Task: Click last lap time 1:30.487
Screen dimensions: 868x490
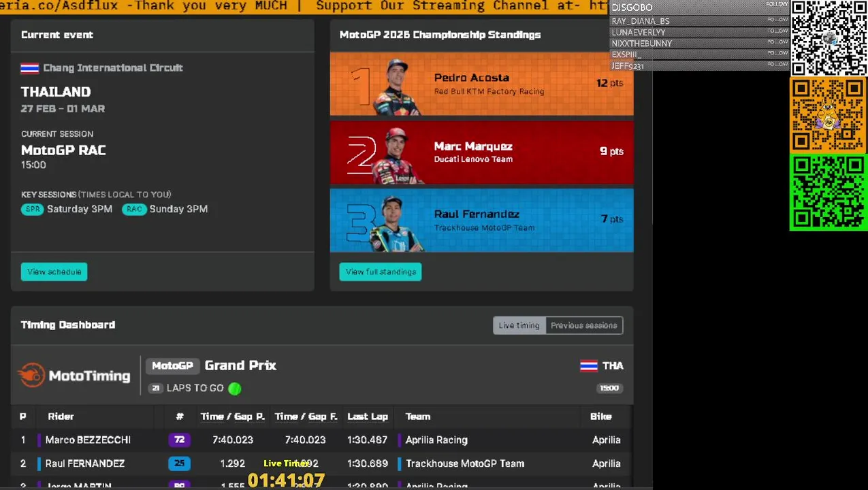Action: coord(368,440)
